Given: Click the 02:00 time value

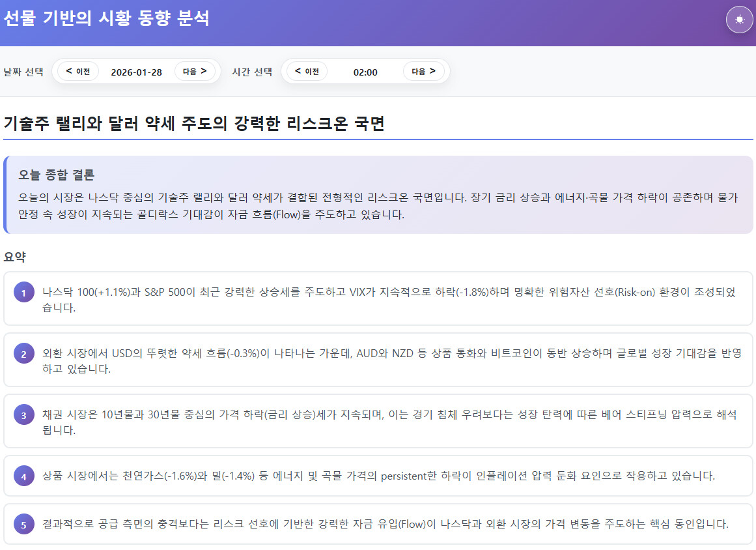Looking at the screenshot, I should coord(365,72).
